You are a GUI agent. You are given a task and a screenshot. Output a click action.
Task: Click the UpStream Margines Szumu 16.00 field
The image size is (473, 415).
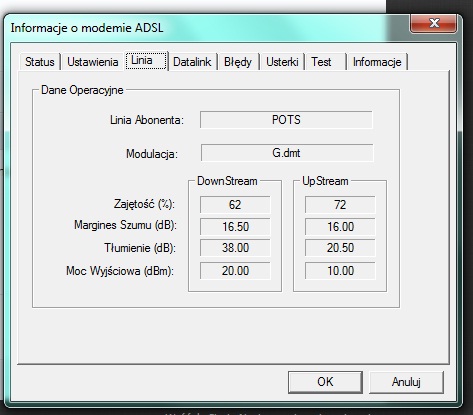(x=340, y=227)
